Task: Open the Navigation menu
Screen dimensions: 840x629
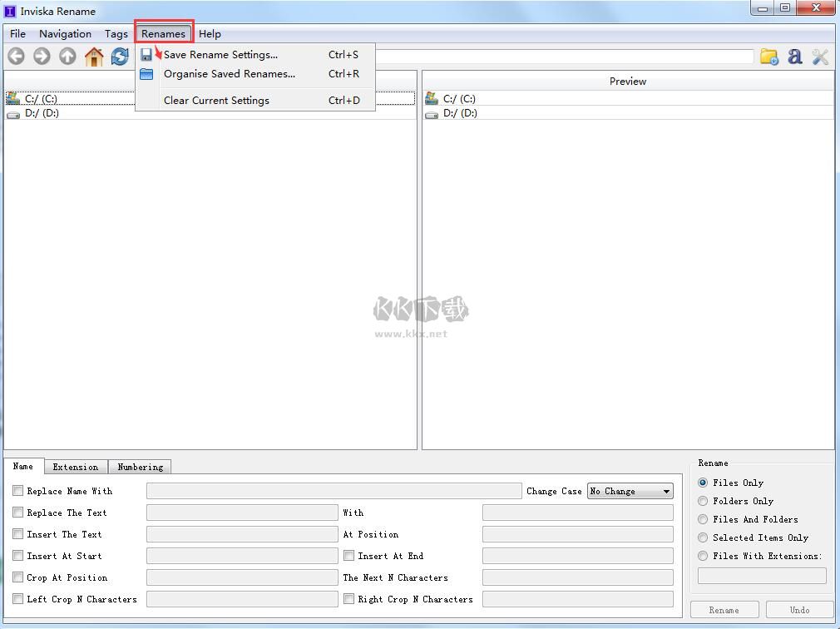Action: pyautogui.click(x=66, y=34)
